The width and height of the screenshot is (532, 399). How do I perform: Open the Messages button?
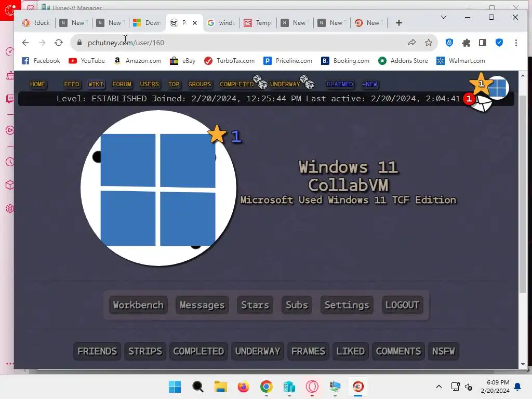coord(202,305)
